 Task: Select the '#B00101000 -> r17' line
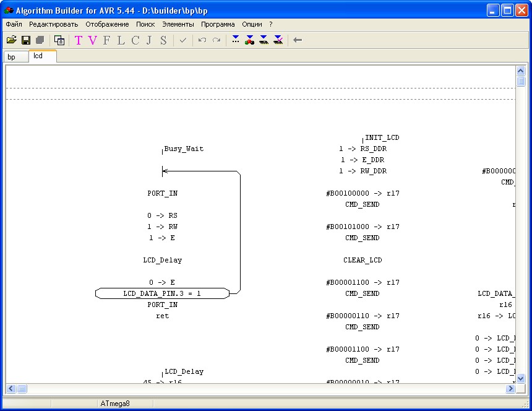click(x=363, y=227)
